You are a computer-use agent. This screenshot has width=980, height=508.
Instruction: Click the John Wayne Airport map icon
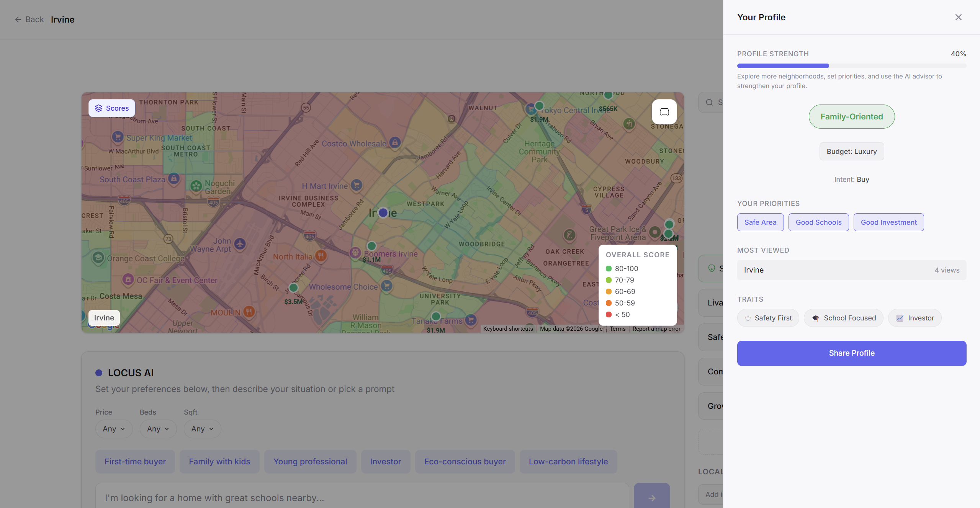[240, 243]
